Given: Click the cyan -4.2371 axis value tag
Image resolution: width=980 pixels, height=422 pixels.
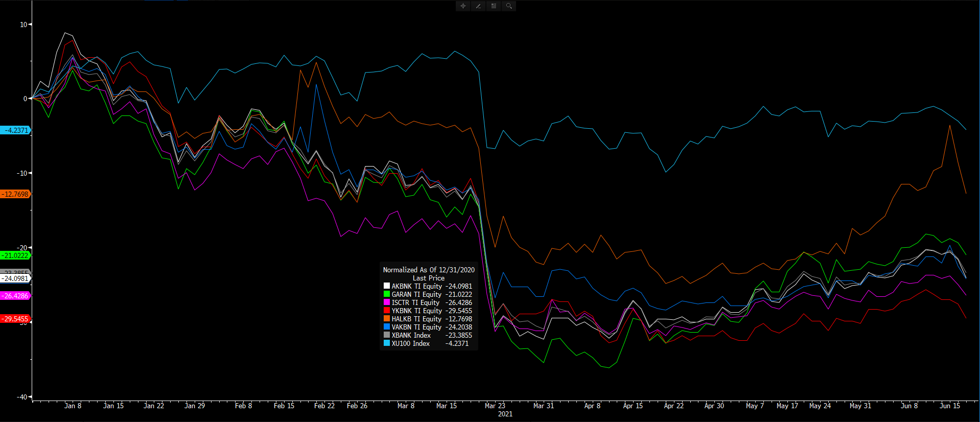Looking at the screenshot, I should pyautogui.click(x=16, y=130).
